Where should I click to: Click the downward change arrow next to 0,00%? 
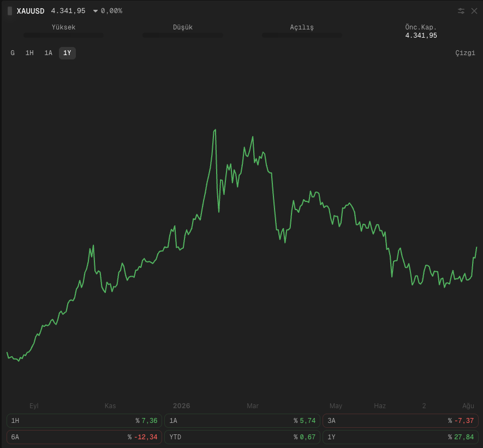96,11
